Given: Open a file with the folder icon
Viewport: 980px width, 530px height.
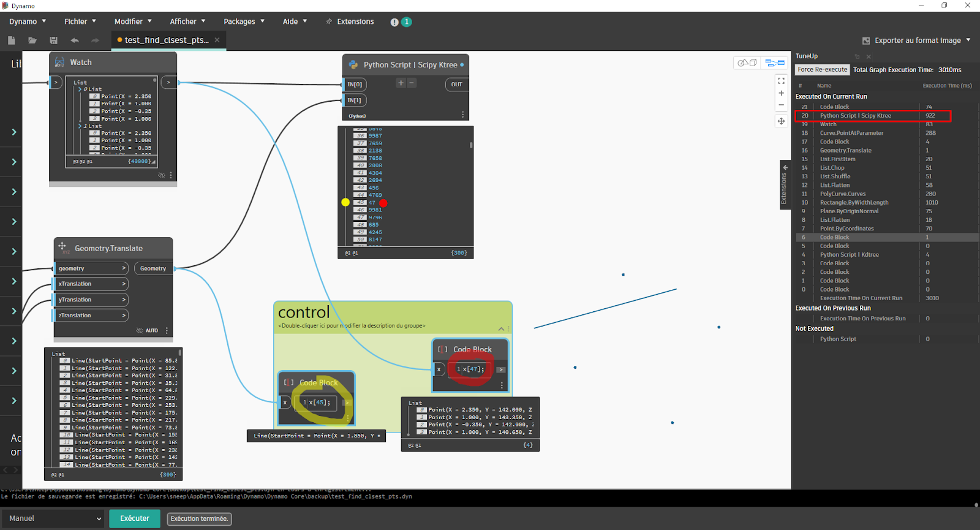Looking at the screenshot, I should coord(32,40).
